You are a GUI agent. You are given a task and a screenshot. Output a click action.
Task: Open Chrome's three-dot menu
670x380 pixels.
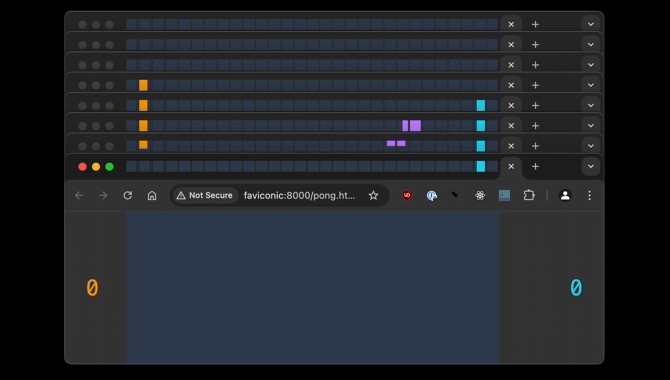tap(589, 195)
